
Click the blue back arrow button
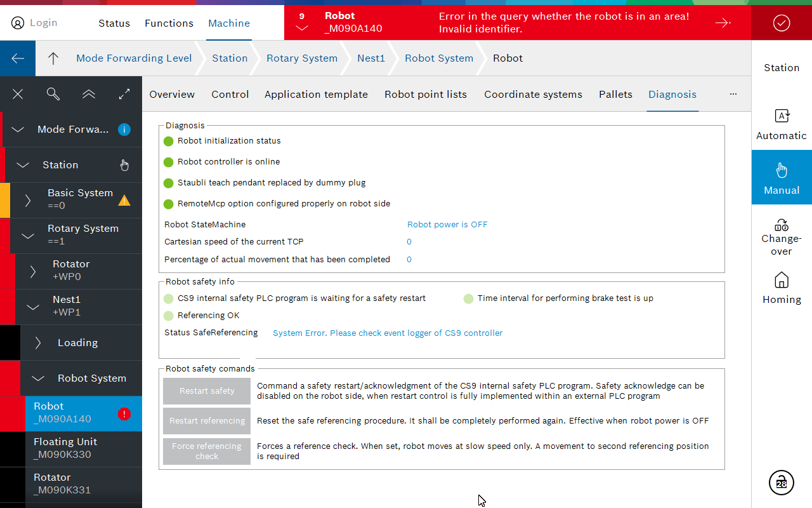18,58
